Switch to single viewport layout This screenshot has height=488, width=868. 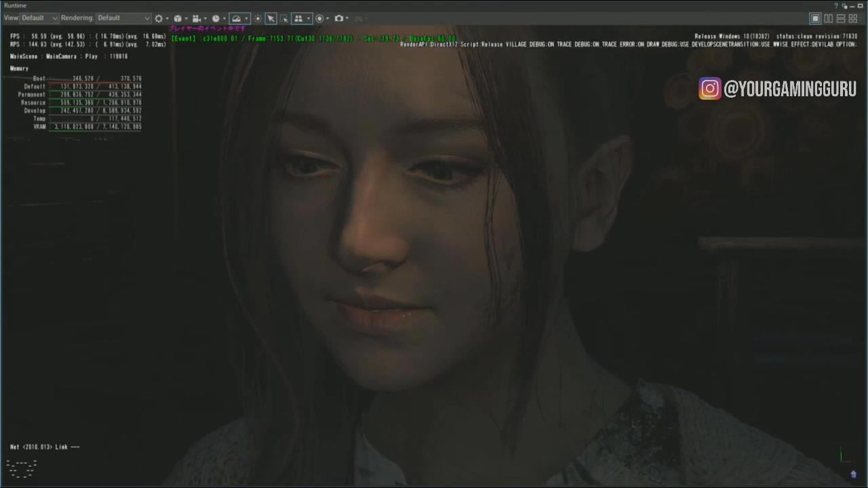[x=816, y=19]
